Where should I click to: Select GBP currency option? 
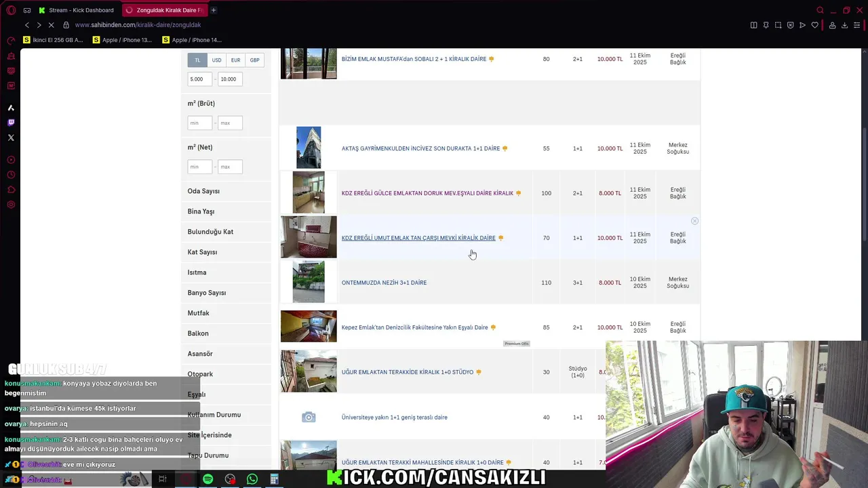pos(254,60)
